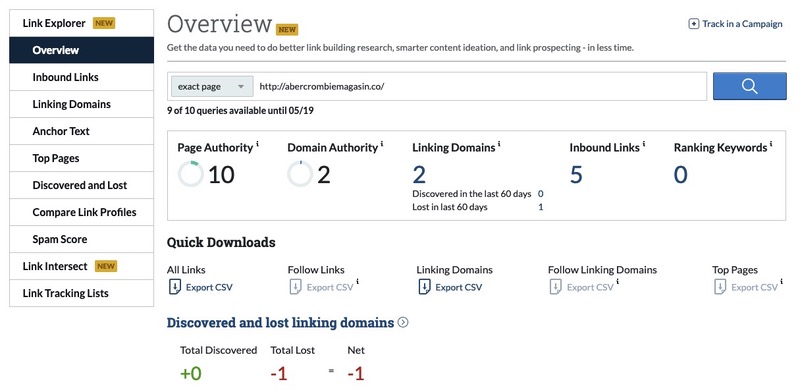Click the NEW badge beside Link Intersect
800x390 pixels.
(x=106, y=266)
